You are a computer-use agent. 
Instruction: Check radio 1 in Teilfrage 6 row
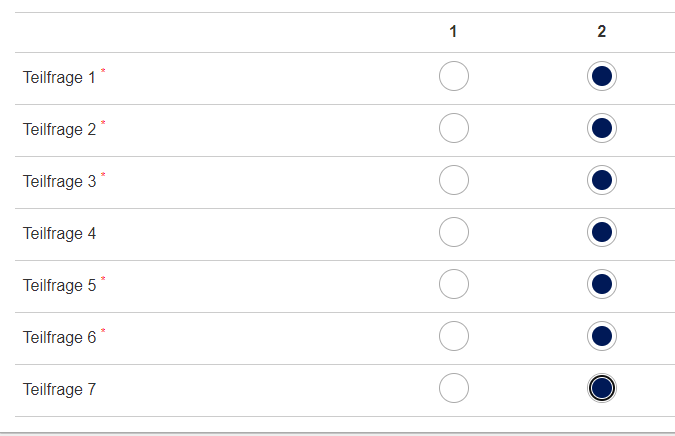coord(454,336)
